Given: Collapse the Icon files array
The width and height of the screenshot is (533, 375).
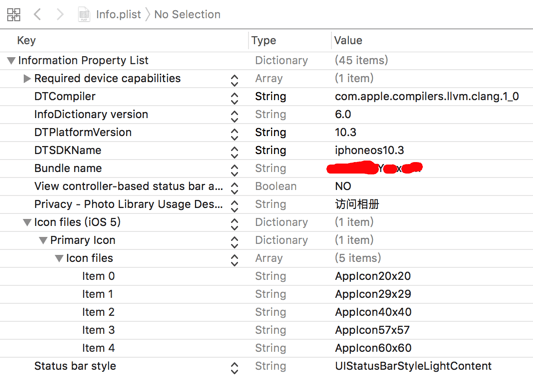Looking at the screenshot, I should 59,258.
